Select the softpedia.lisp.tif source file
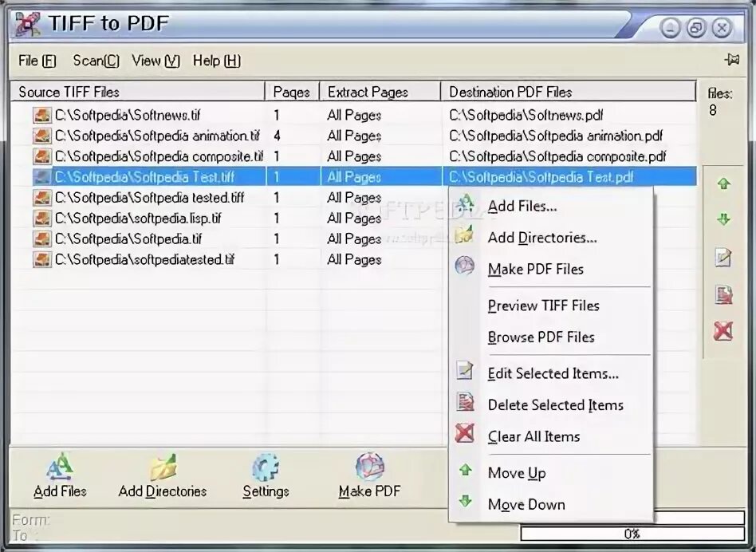Viewport: 756px width, 552px height. coord(138,219)
